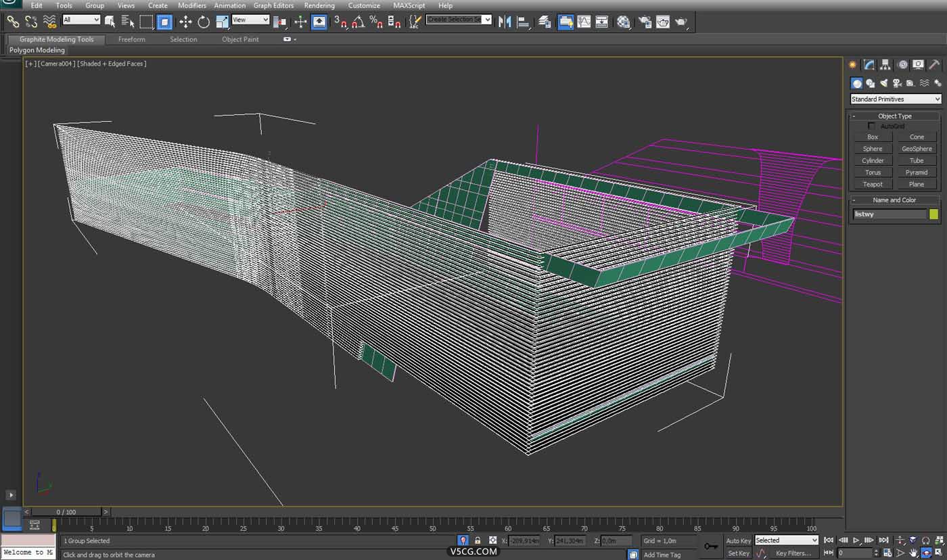Enable the AutoGrid checkbox
The height and width of the screenshot is (560, 947).
[871, 126]
